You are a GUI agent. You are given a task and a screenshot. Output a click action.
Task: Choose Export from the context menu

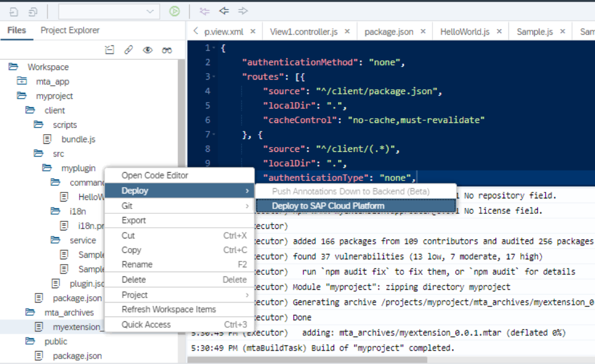pos(179,221)
